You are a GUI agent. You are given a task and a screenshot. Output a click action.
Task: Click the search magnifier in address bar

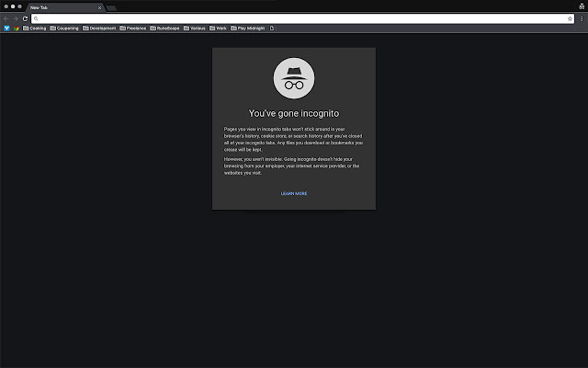[36, 18]
